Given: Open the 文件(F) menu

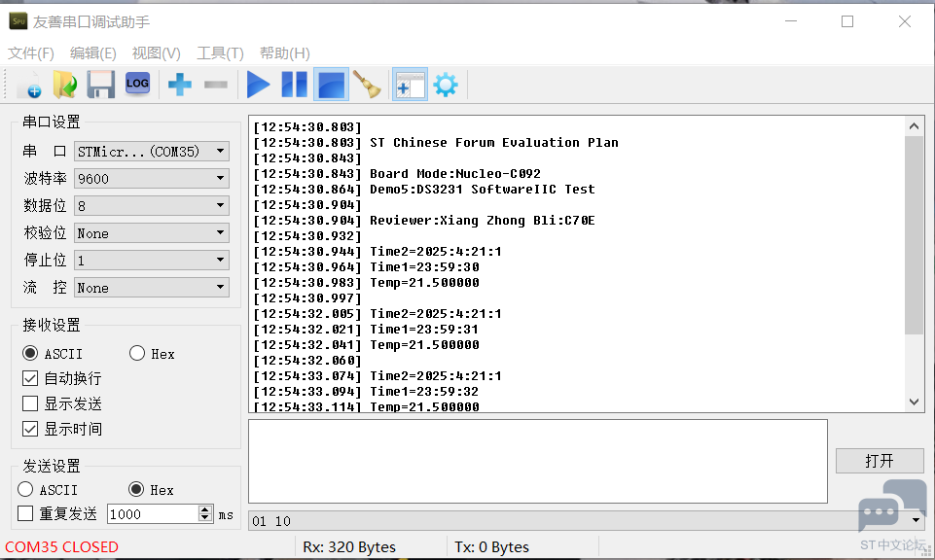Looking at the screenshot, I should tap(31, 53).
